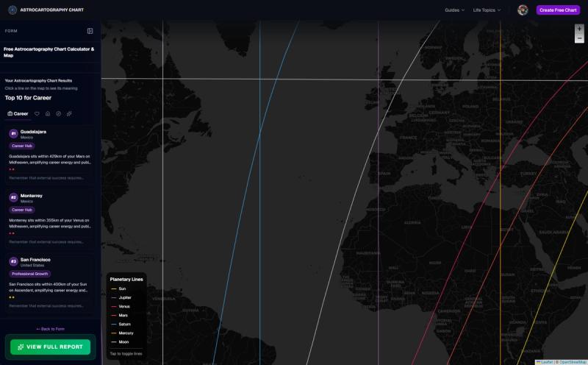Screen dimensions: 588x365
Task: Click the #2 rank badge for Monterrey
Action: [x=13, y=197]
